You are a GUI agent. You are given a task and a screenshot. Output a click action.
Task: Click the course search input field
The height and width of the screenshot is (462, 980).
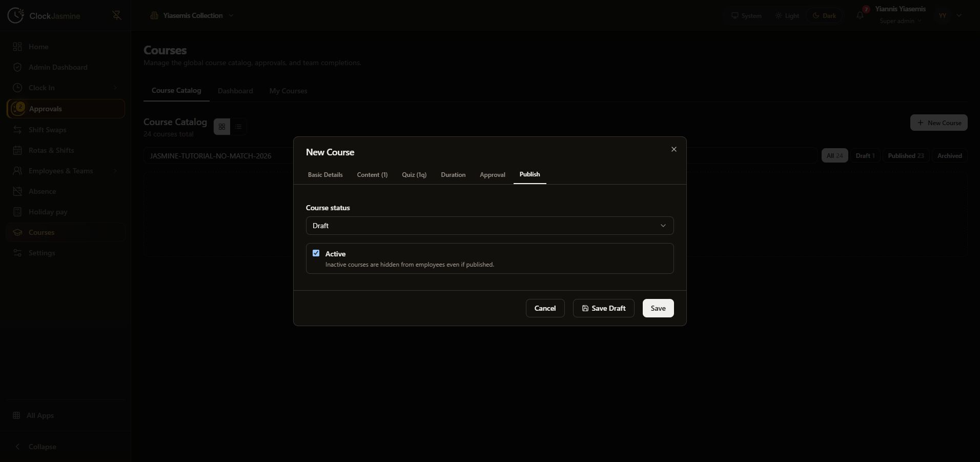coord(480,156)
